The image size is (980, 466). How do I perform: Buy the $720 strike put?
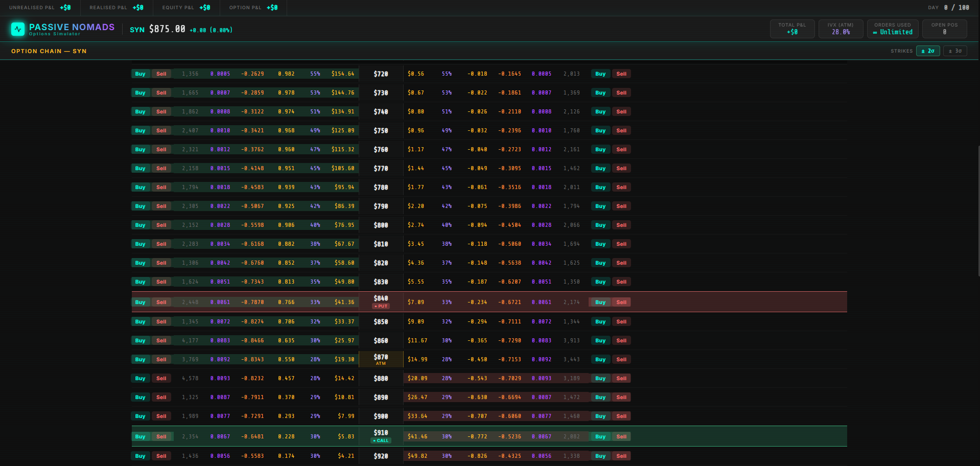[600, 74]
